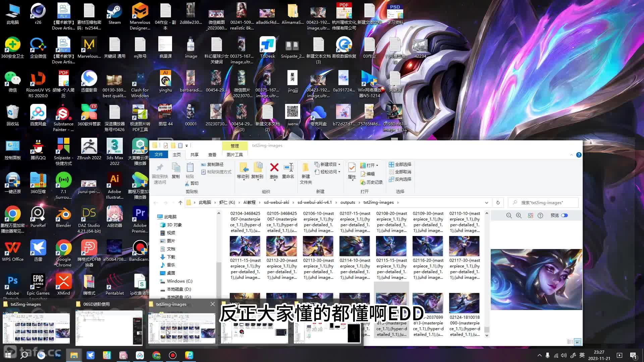The width and height of the screenshot is (644, 362).
Task: Close the txt2img-images taskbar preview
Action: [213, 304]
